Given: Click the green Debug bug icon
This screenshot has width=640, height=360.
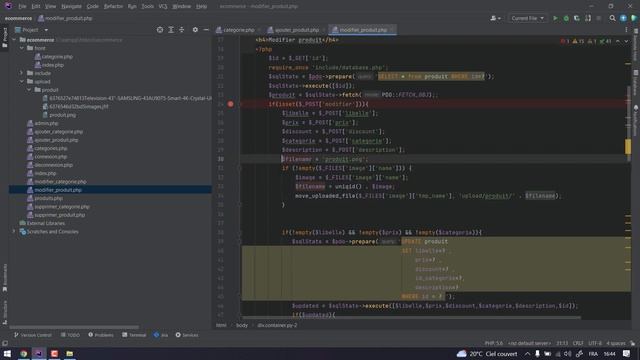Looking at the screenshot, I should 566,18.
